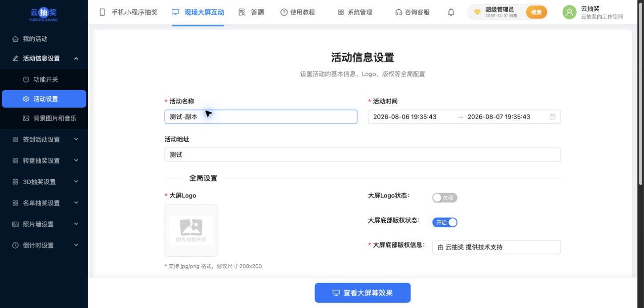This screenshot has height=308, width=644.
Task: Click the grid icon beside 转盘抽奖设置
Action: [16, 161]
